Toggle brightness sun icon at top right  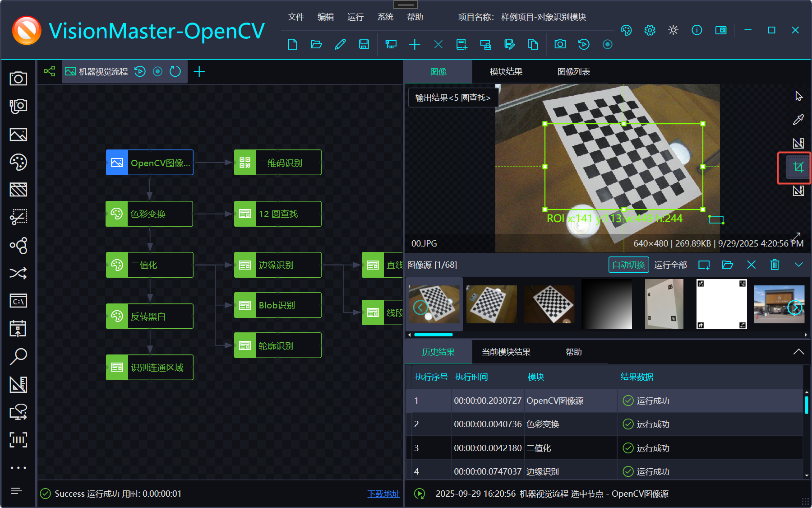tap(673, 30)
